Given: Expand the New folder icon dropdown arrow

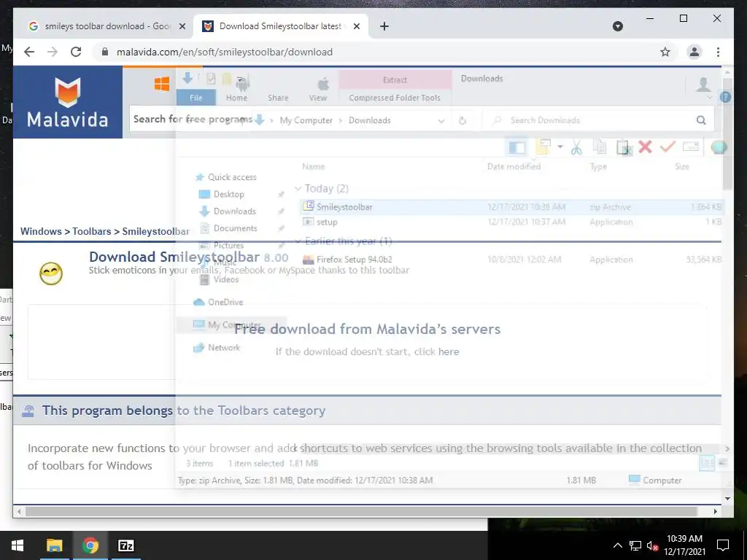Looking at the screenshot, I should point(560,147).
